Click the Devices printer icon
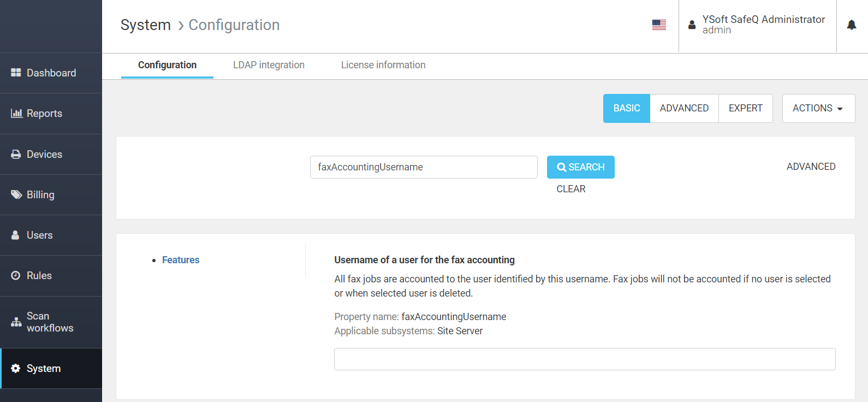This screenshot has height=402, width=868. (16, 155)
